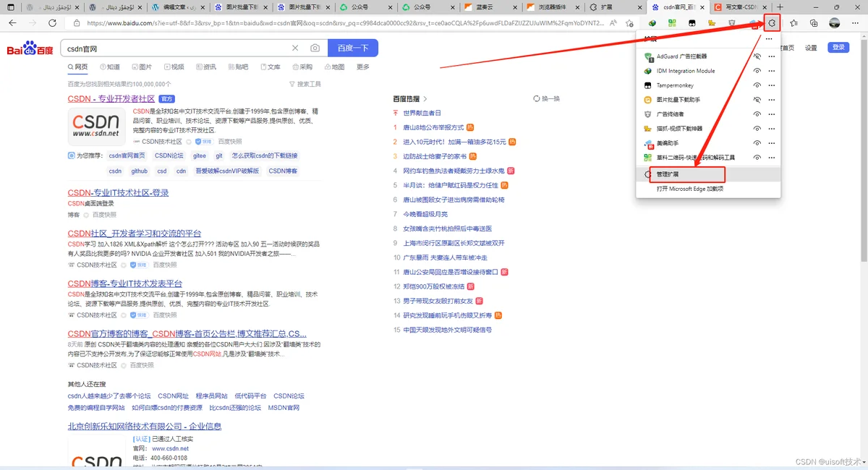Select the 资讯 search category
The image size is (868, 470).
[207, 67]
